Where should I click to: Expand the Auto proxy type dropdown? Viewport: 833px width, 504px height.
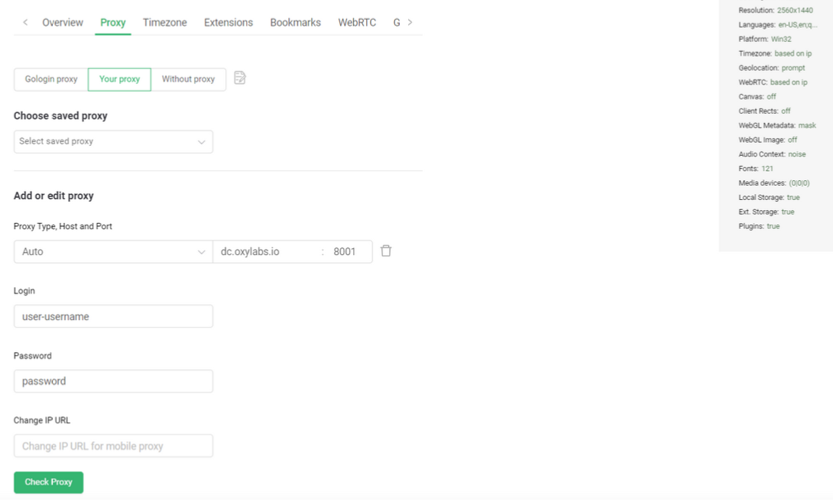click(x=113, y=251)
